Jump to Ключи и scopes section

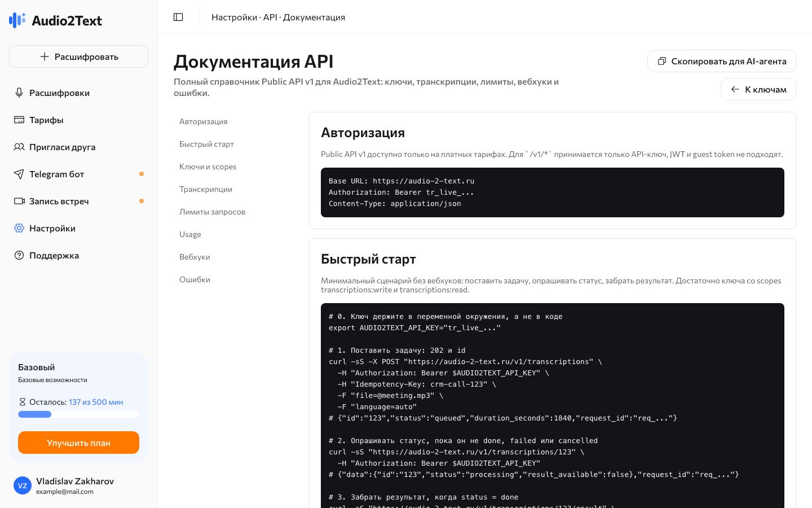point(208,167)
